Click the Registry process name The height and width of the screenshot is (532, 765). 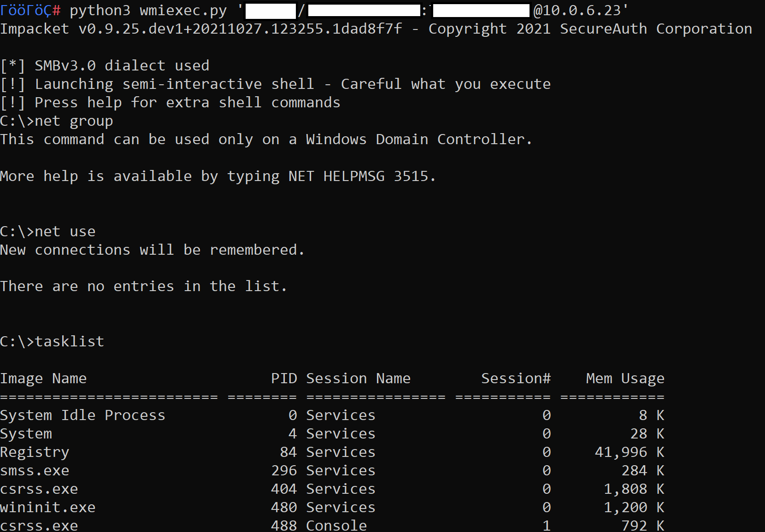35,452
